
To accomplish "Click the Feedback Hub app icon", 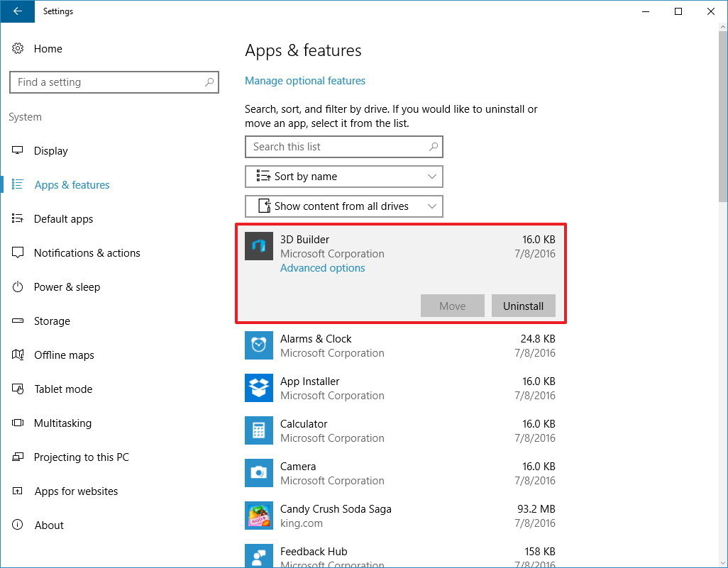I will (x=258, y=556).
